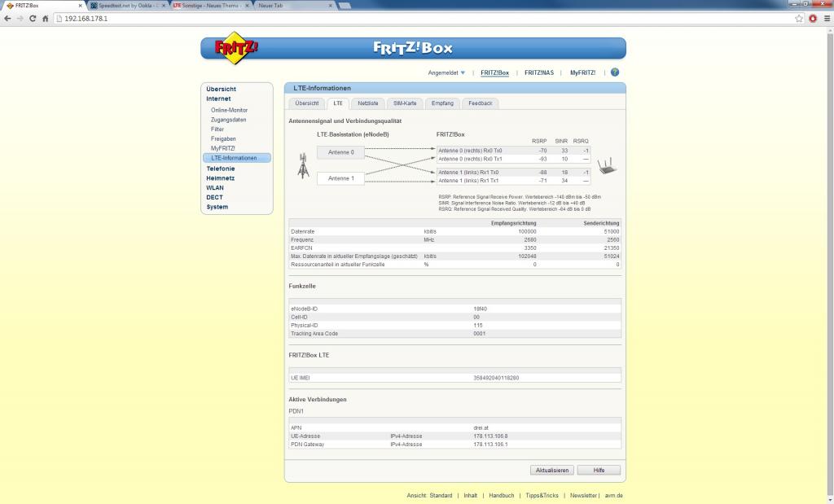834x504 pixels.
Task: Open Telefonie in the sidebar menu
Action: [x=221, y=169]
